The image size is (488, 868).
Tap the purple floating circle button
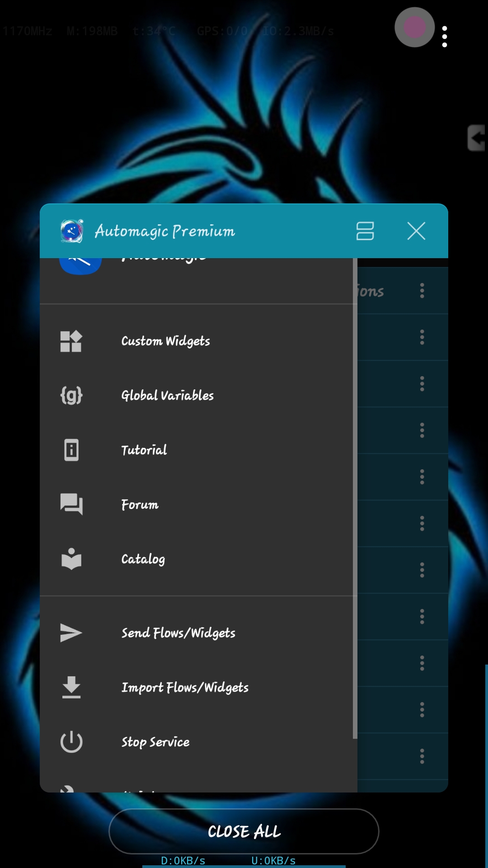(x=414, y=27)
